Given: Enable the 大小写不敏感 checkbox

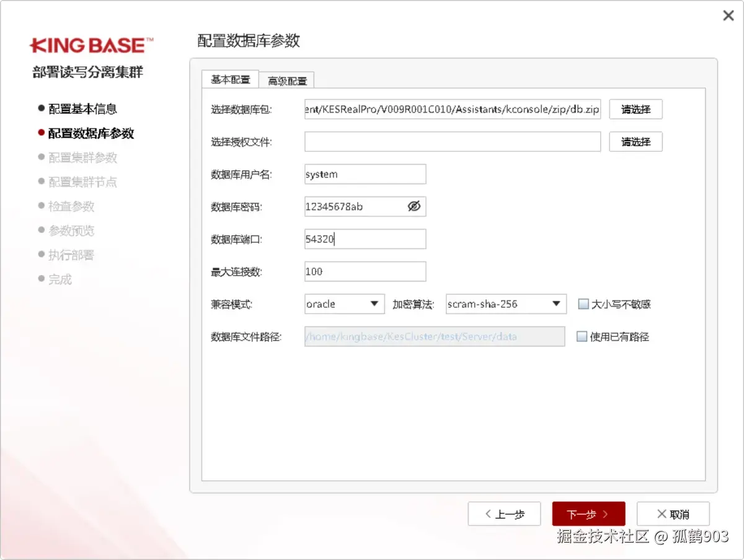Looking at the screenshot, I should (583, 304).
